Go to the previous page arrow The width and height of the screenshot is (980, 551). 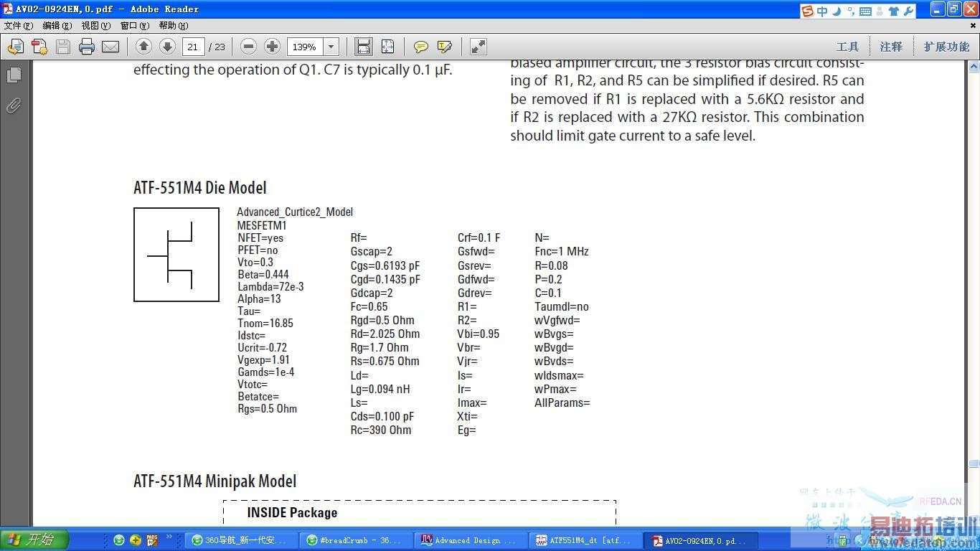pos(143,47)
